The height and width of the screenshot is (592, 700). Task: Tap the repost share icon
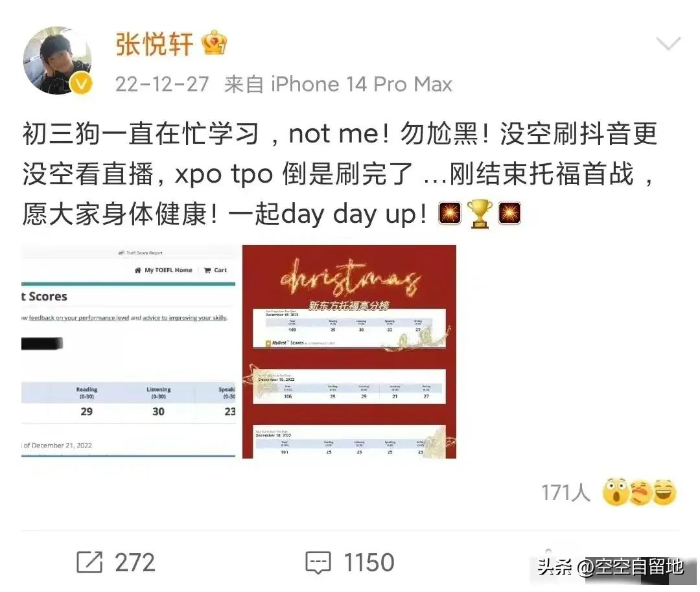[x=89, y=562]
